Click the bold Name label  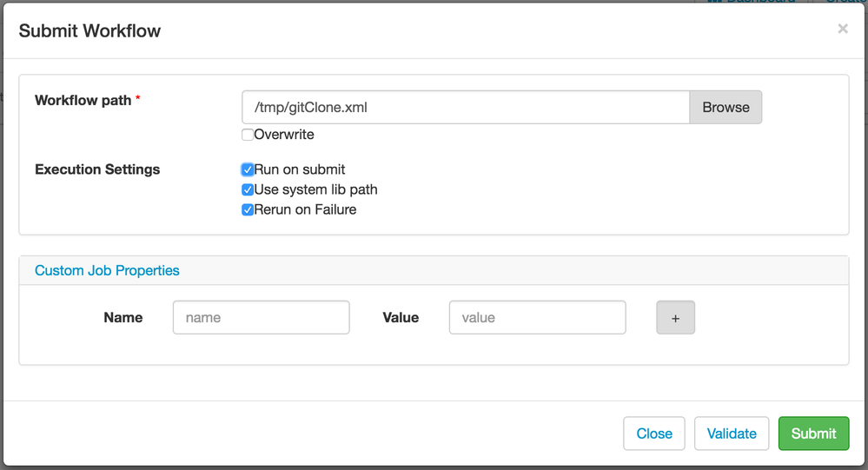coord(123,318)
